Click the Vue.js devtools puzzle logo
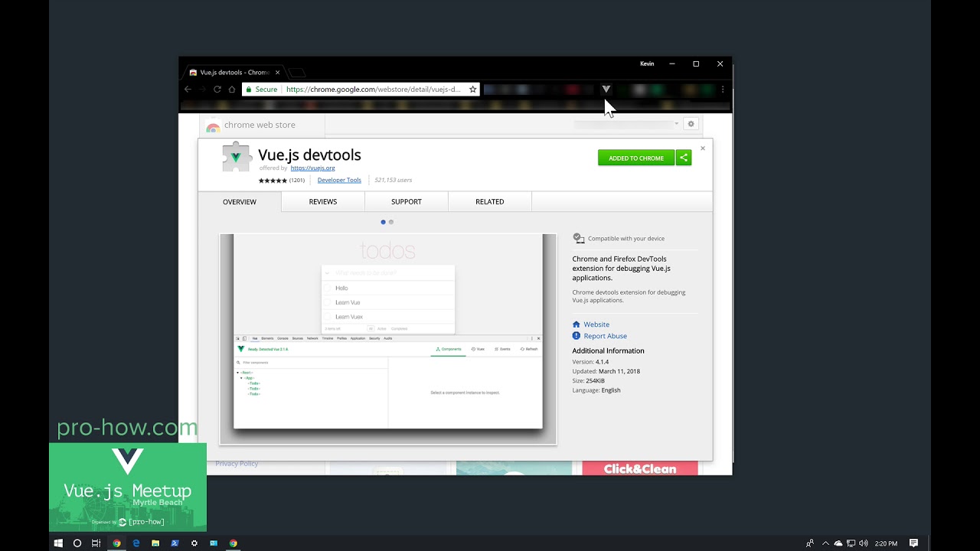The image size is (980, 551). tap(237, 157)
